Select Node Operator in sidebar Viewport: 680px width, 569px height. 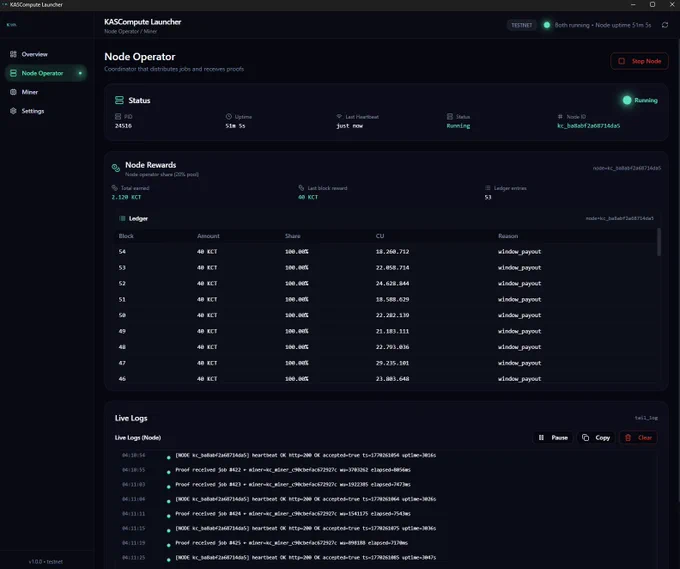click(x=46, y=73)
